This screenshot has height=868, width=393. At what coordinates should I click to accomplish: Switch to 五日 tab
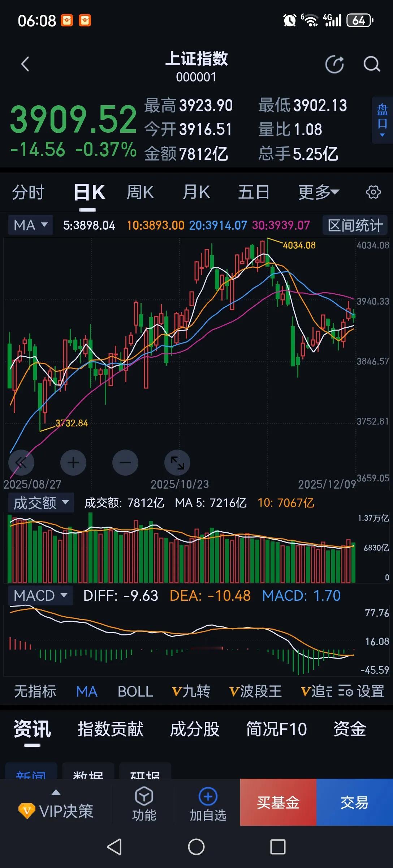pos(254,192)
